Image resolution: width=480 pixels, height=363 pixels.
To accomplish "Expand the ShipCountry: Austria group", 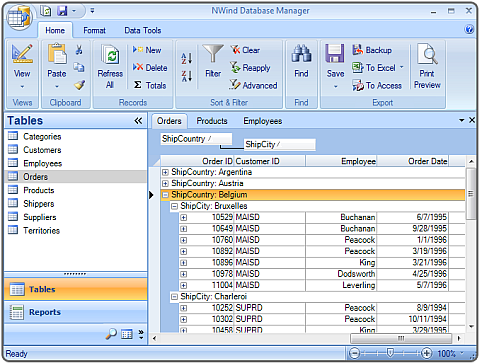I will 165,184.
